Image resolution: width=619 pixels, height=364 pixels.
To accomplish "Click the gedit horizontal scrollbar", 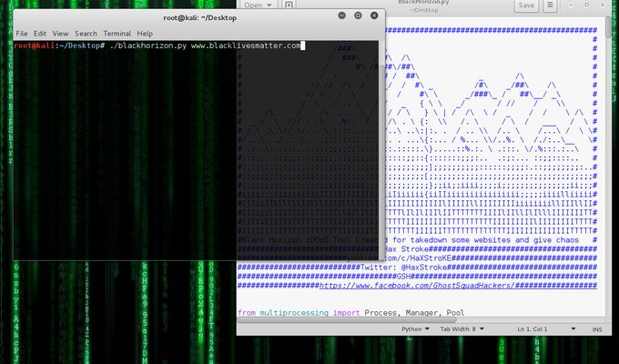I will pos(347,319).
